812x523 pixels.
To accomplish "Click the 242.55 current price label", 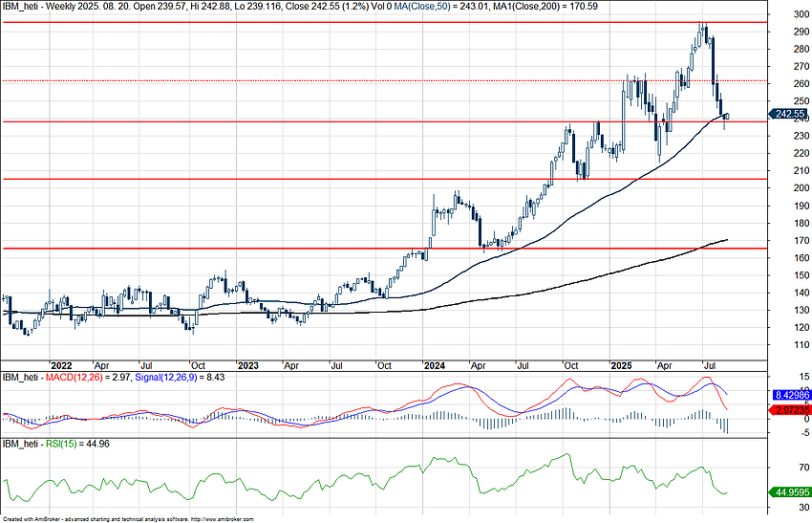I will tap(789, 114).
